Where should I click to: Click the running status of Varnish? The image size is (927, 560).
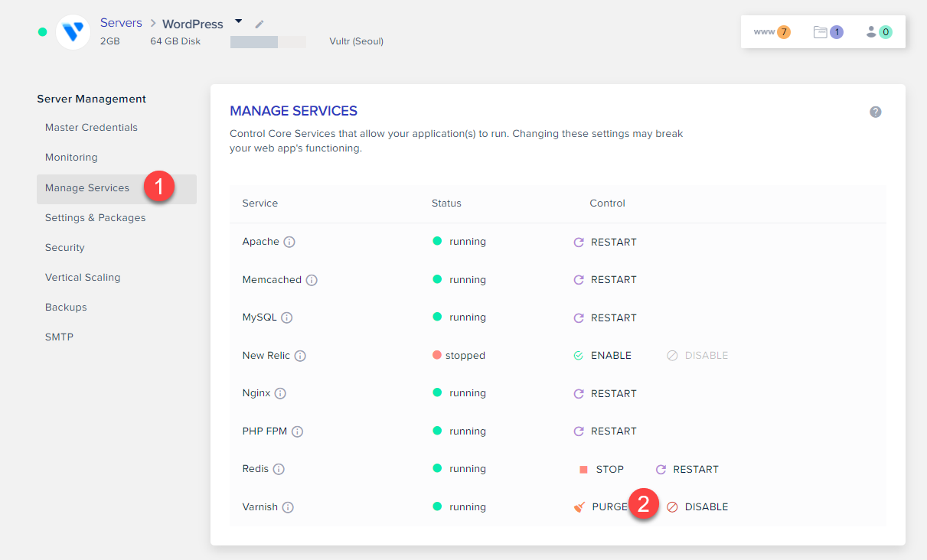click(459, 507)
